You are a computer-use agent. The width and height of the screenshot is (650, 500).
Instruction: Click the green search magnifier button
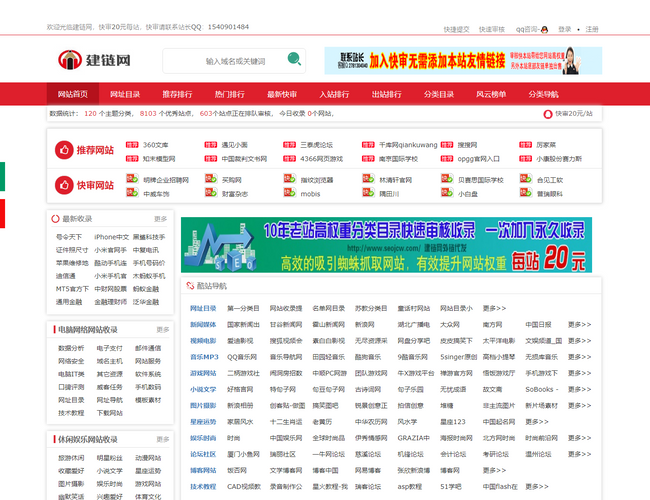(x=294, y=61)
